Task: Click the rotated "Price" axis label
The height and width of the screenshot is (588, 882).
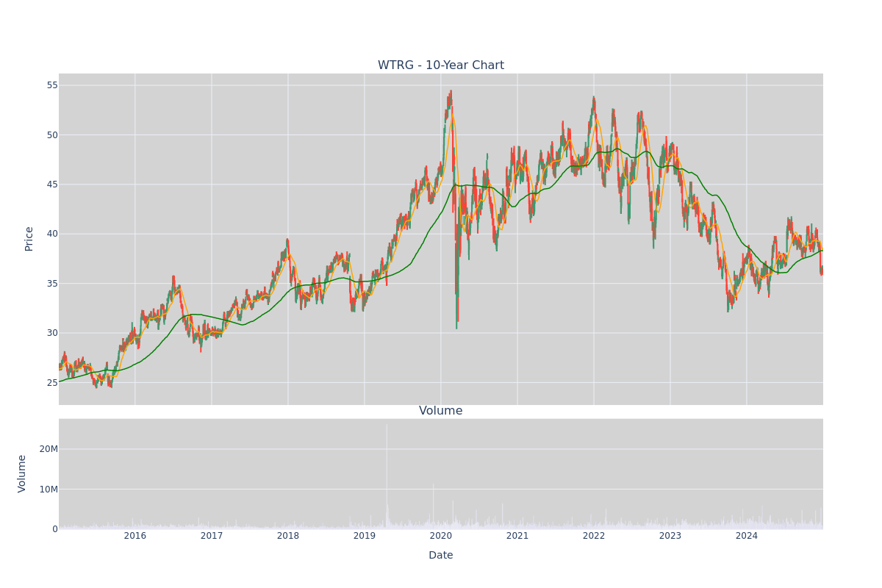Action: tap(29, 239)
